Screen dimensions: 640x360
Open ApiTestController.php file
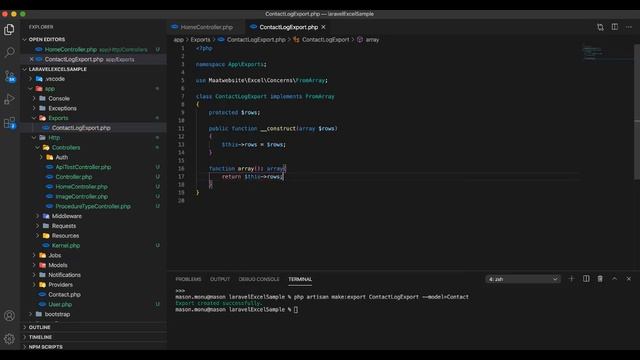tap(93, 167)
